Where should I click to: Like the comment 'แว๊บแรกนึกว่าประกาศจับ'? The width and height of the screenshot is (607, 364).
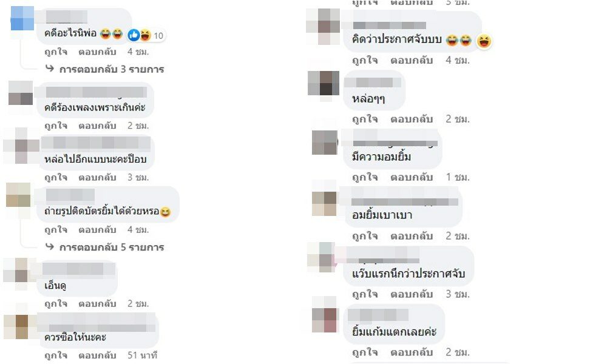click(x=365, y=294)
